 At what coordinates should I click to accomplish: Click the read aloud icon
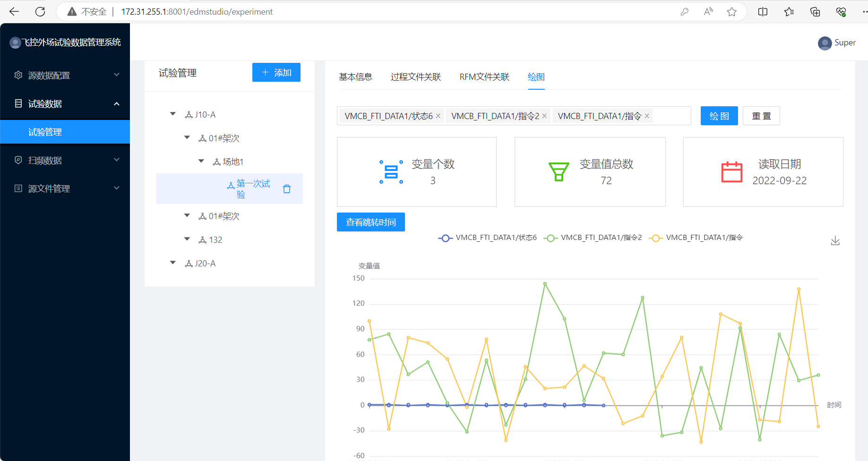708,12
